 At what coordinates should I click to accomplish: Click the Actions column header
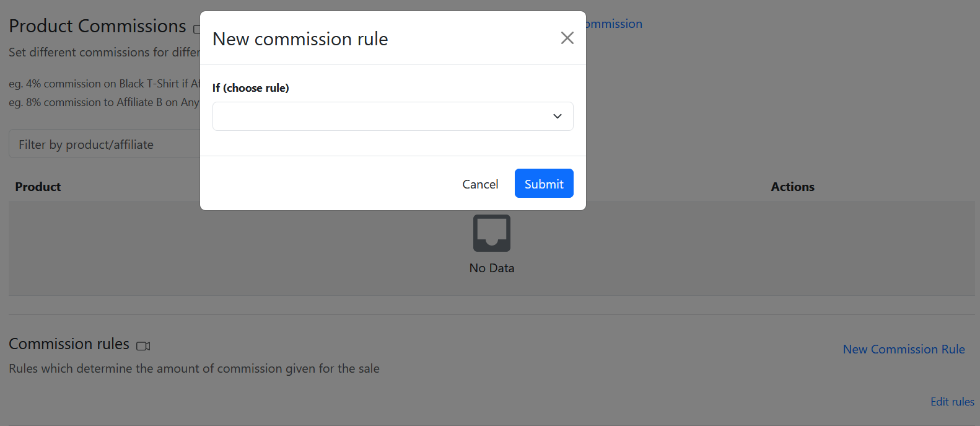pyautogui.click(x=792, y=187)
